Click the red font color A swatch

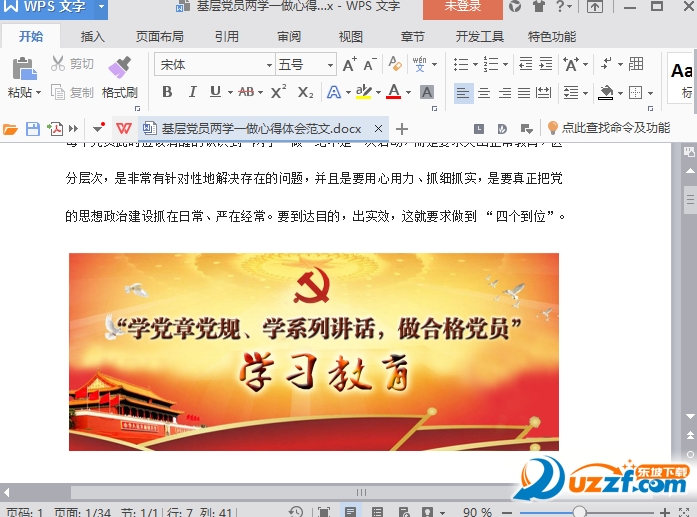393,92
